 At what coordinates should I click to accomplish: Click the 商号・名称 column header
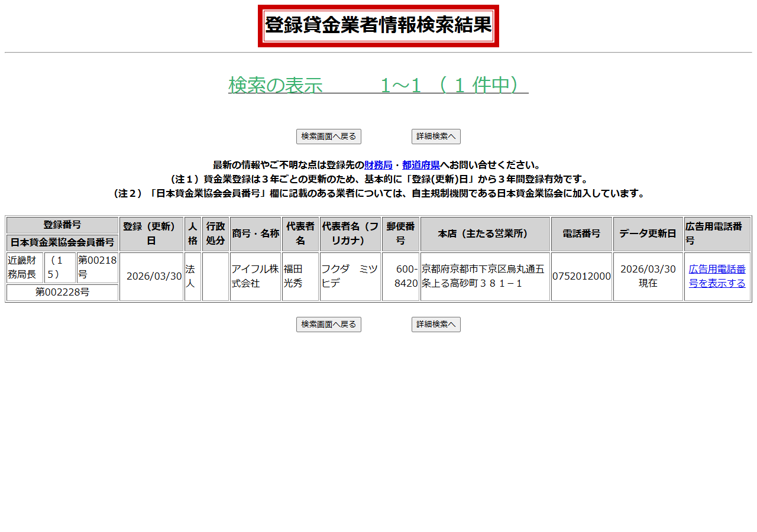click(255, 234)
